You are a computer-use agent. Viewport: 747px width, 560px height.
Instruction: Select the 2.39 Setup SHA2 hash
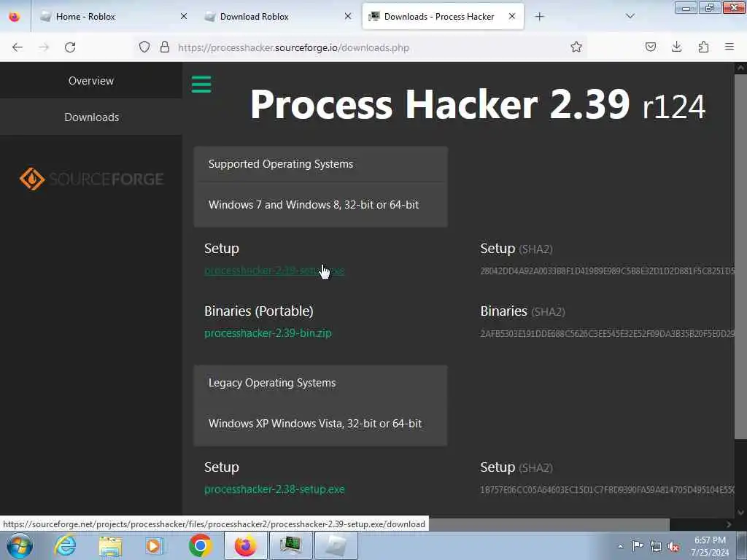point(608,271)
